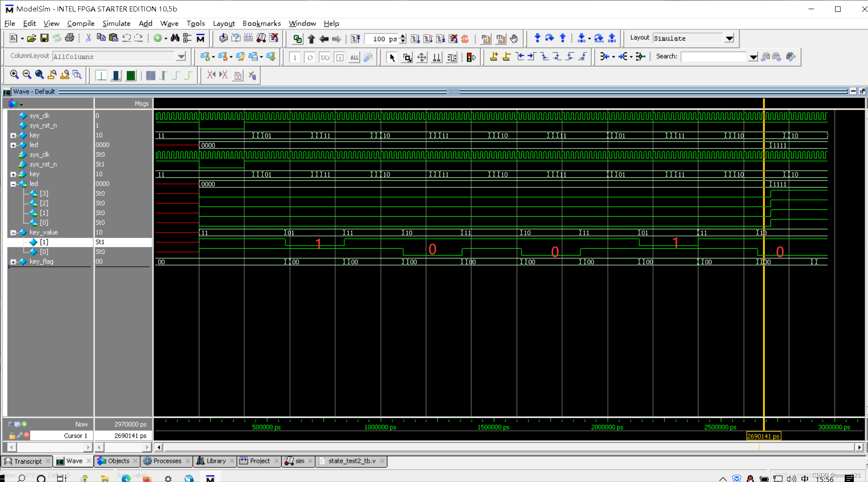Image resolution: width=868 pixels, height=482 pixels.
Task: Toggle the Select Mode arrow pointer
Action: 392,57
